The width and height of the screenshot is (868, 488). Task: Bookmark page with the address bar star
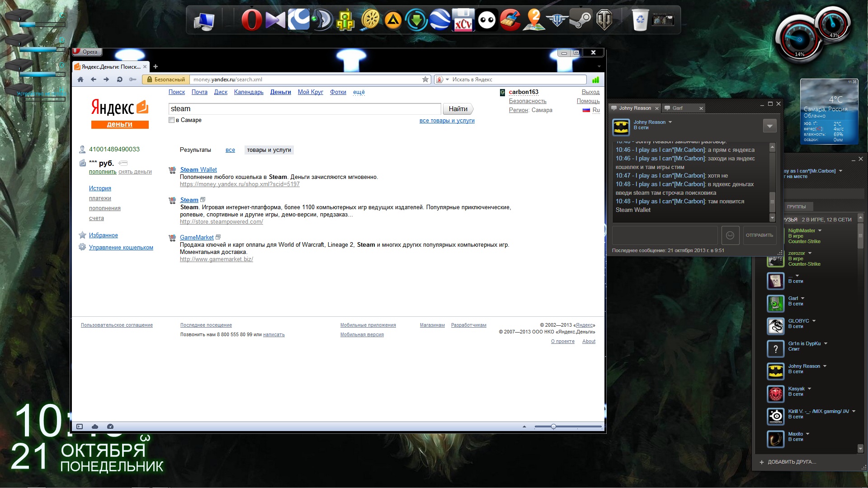pyautogui.click(x=425, y=80)
